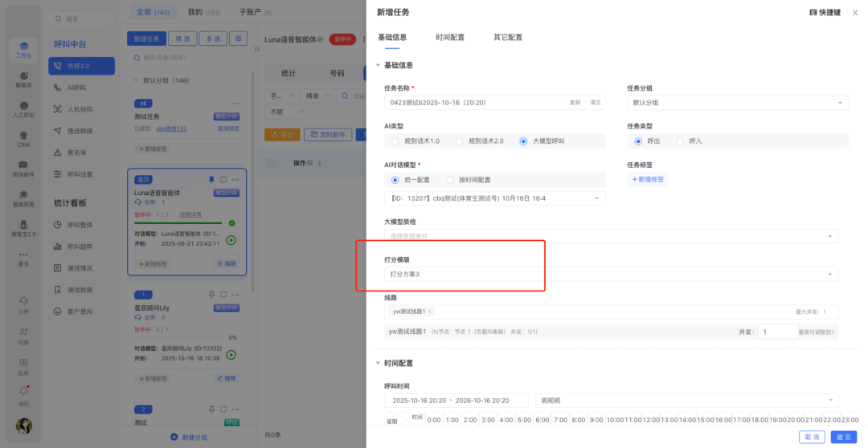Select the 规则话术1.0 radio option
868x448 pixels.
pos(395,141)
